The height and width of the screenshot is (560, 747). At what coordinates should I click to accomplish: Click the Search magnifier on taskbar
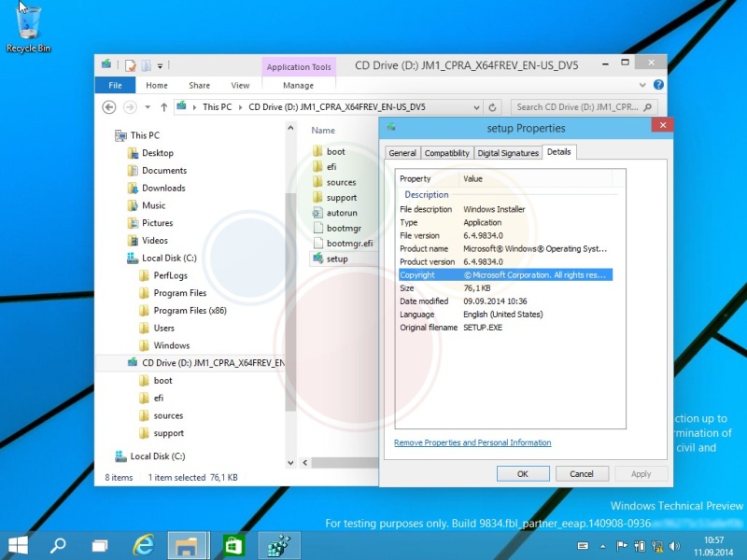pyautogui.click(x=58, y=545)
